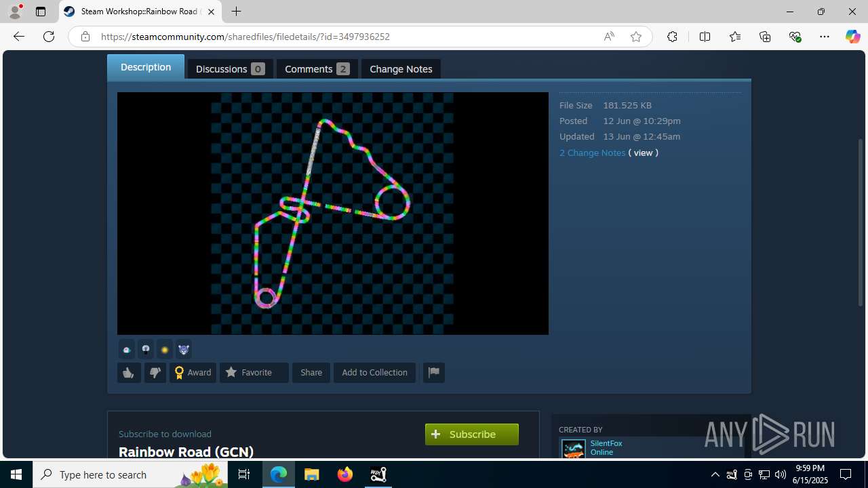Click the page vertical scrollbar
The image size is (868, 488).
tap(861, 222)
